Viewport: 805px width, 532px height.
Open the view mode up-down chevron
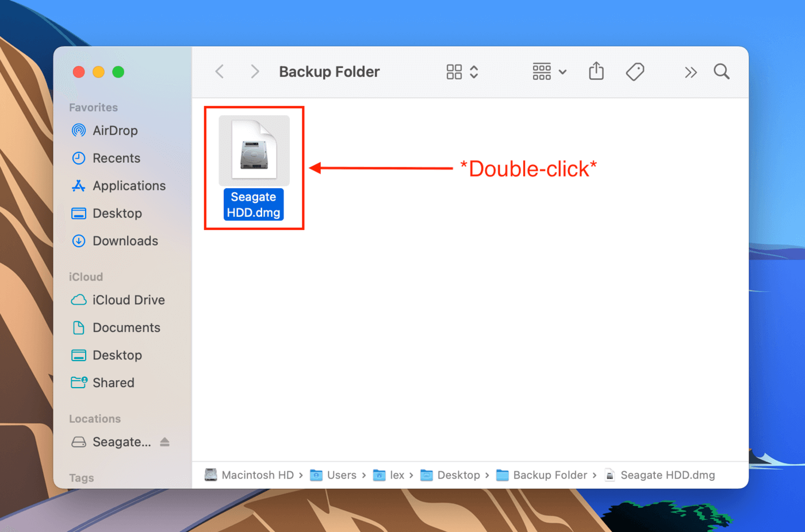474,72
